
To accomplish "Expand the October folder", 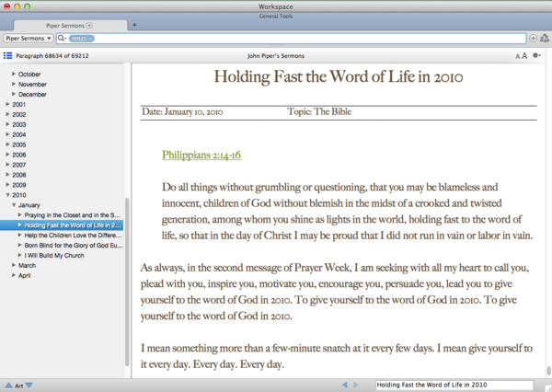I will (x=14, y=74).
